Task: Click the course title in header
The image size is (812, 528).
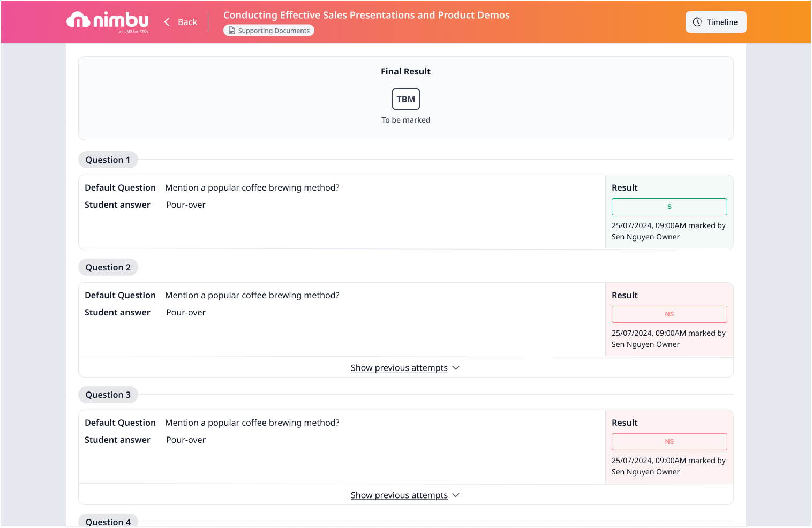Action: 366,15
